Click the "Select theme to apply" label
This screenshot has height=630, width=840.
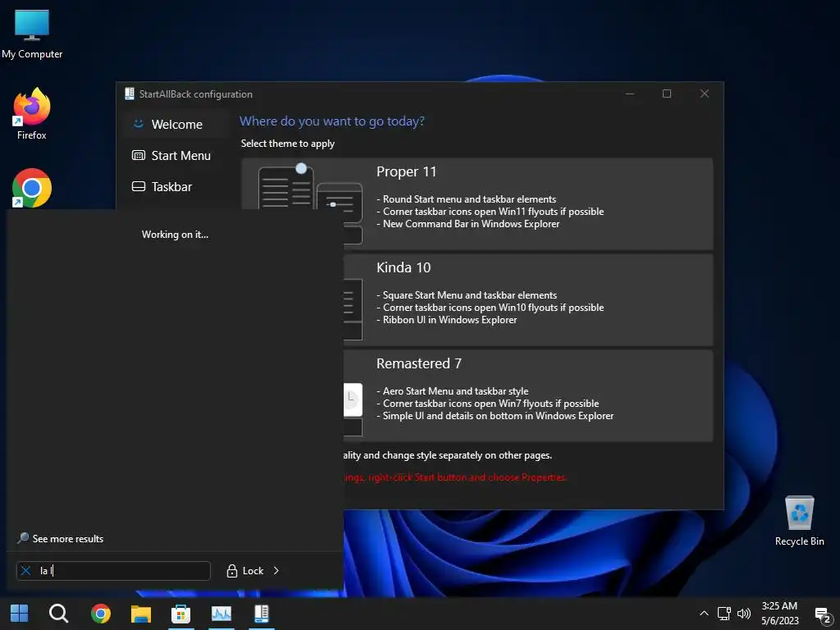288,144
